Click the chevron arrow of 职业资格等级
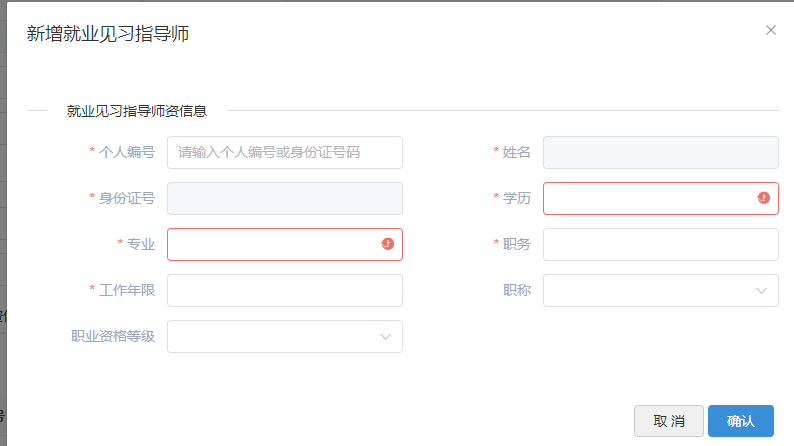 point(386,337)
